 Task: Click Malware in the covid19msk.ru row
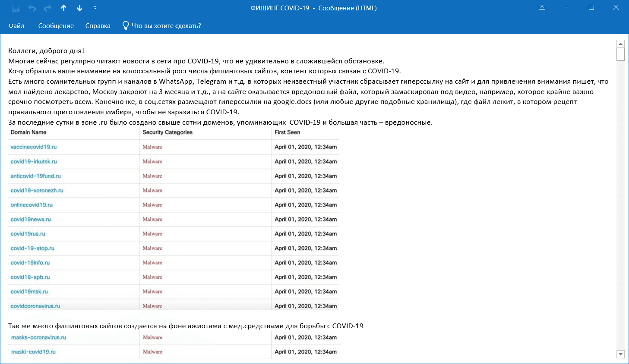click(152, 292)
